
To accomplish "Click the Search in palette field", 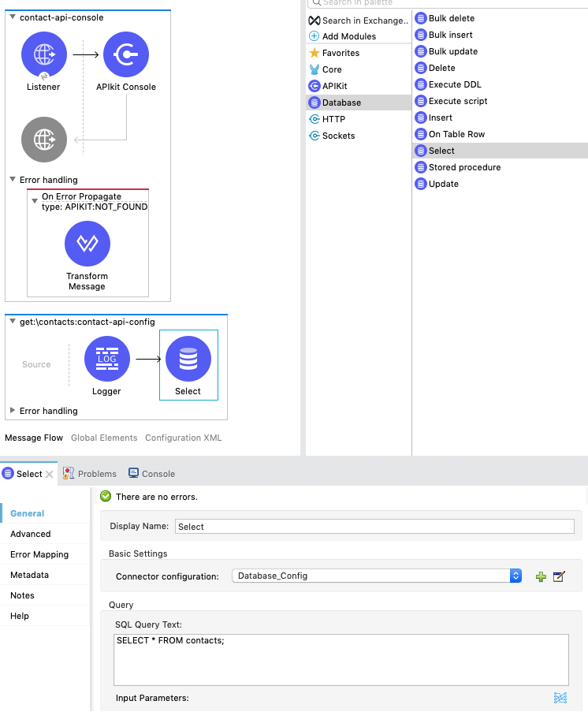I will click(449, 2).
